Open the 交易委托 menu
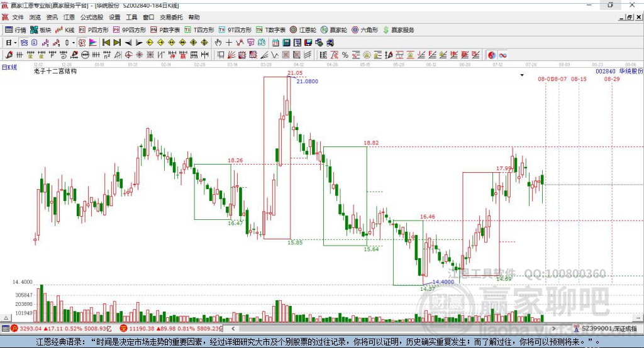 pyautogui.click(x=171, y=17)
